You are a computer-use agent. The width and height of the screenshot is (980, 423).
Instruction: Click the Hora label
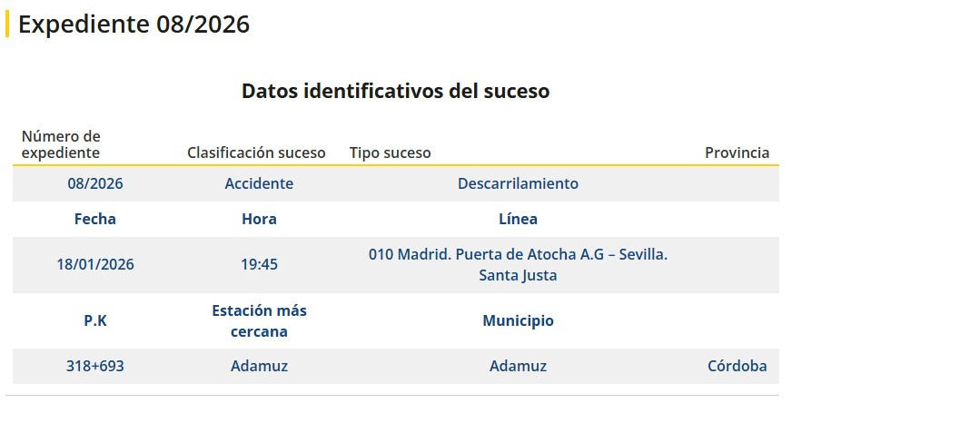(x=259, y=219)
